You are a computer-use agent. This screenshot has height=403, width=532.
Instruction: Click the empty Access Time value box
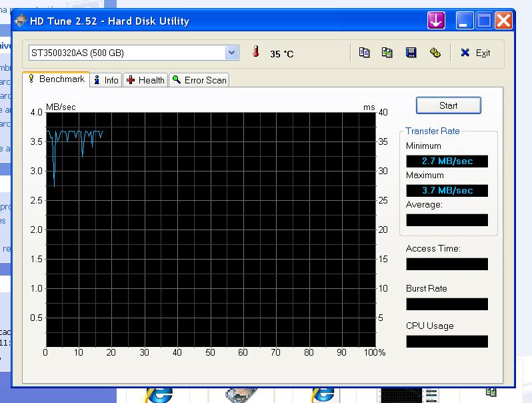coord(447,264)
